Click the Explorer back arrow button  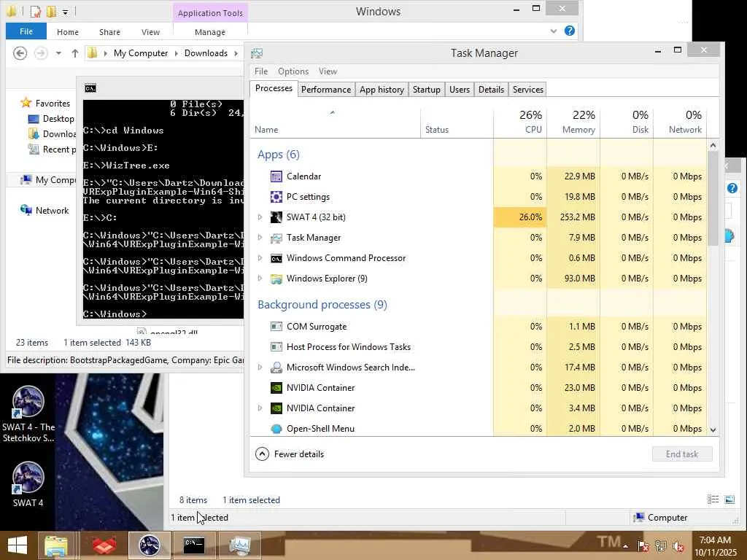[20, 52]
